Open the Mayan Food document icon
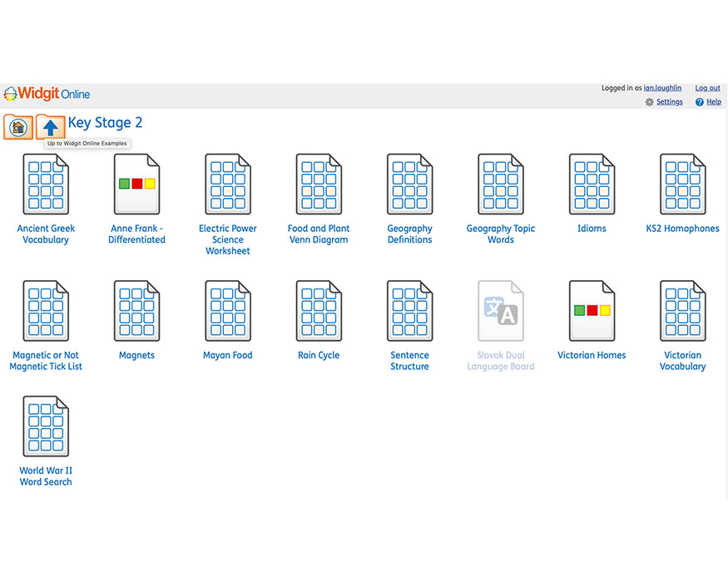This screenshot has height=582, width=728. tap(228, 311)
